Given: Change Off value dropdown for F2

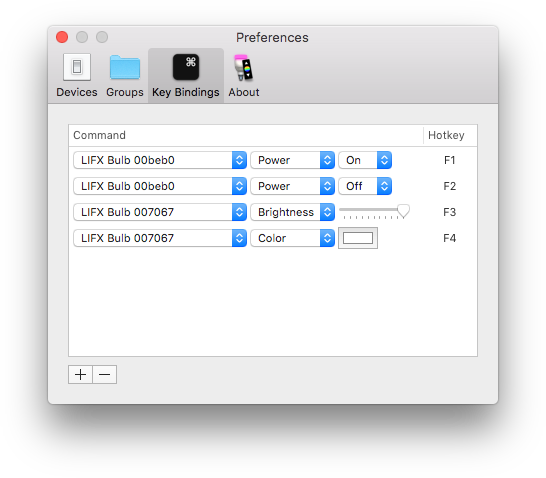Looking at the screenshot, I should point(365,186).
